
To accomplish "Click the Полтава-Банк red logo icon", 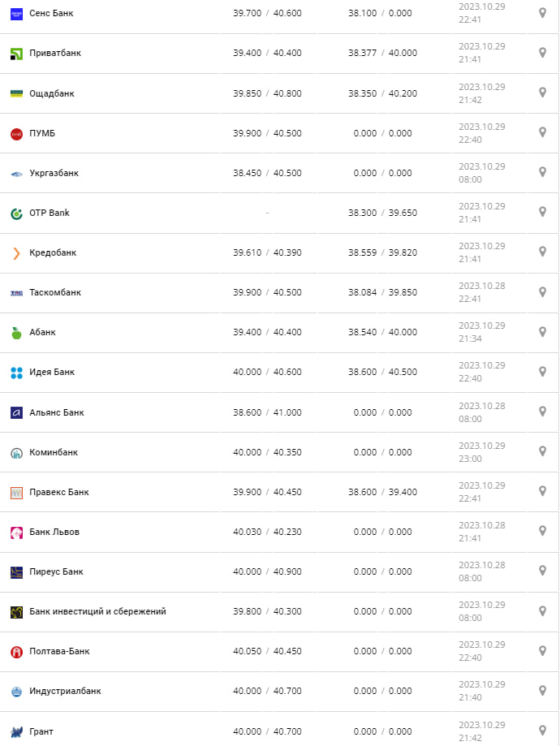I will tap(16, 652).
